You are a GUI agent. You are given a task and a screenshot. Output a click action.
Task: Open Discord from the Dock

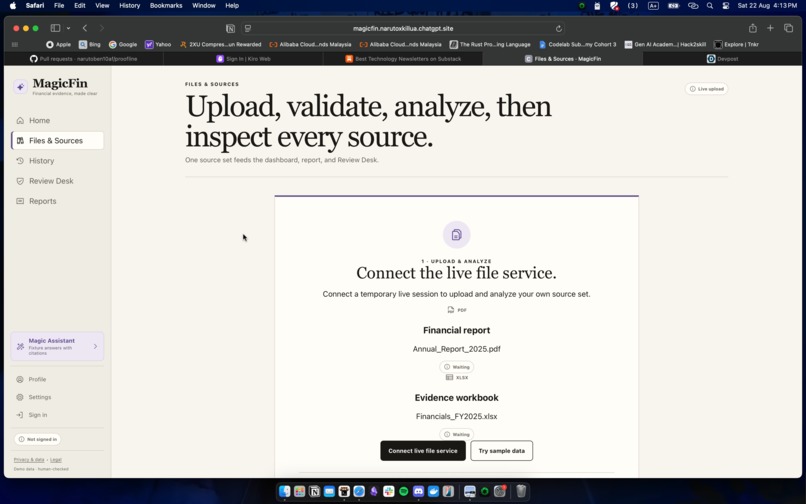(418, 492)
